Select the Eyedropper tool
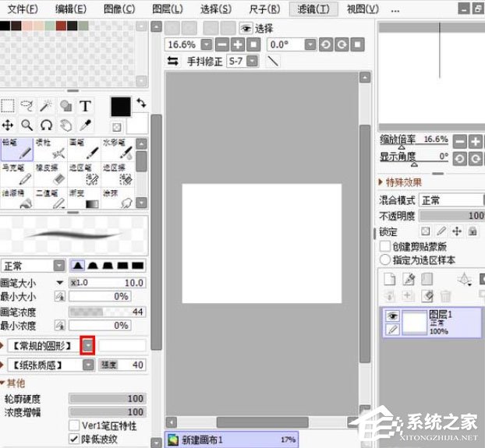This screenshot has height=448, width=485. click(85, 125)
